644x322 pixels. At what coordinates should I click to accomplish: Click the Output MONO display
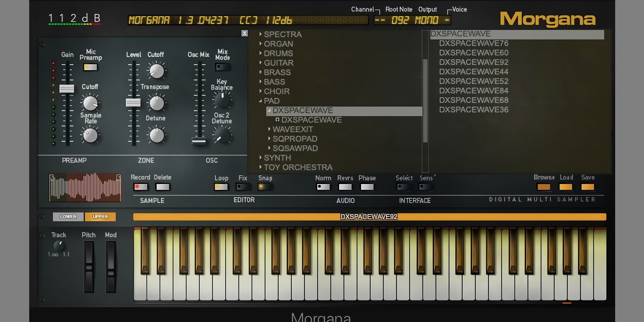point(426,20)
